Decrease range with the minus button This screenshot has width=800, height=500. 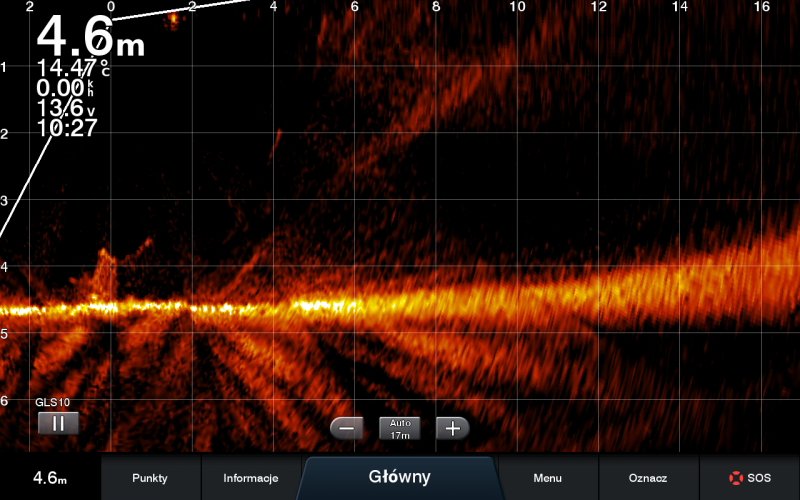[x=347, y=428]
